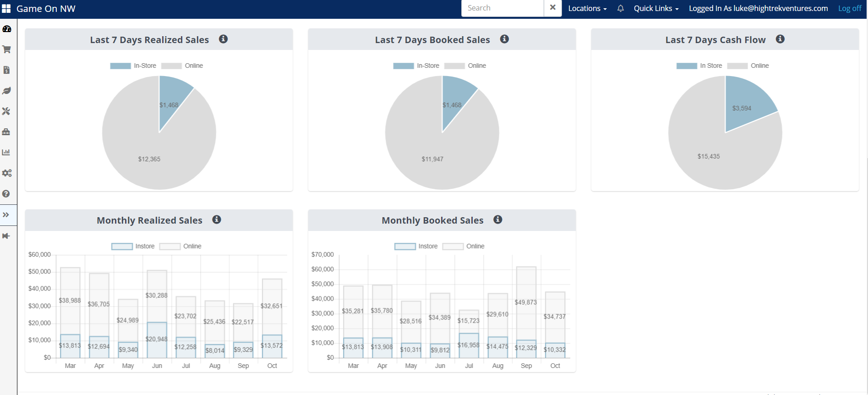Open the shopping cart sidebar icon

6,49
